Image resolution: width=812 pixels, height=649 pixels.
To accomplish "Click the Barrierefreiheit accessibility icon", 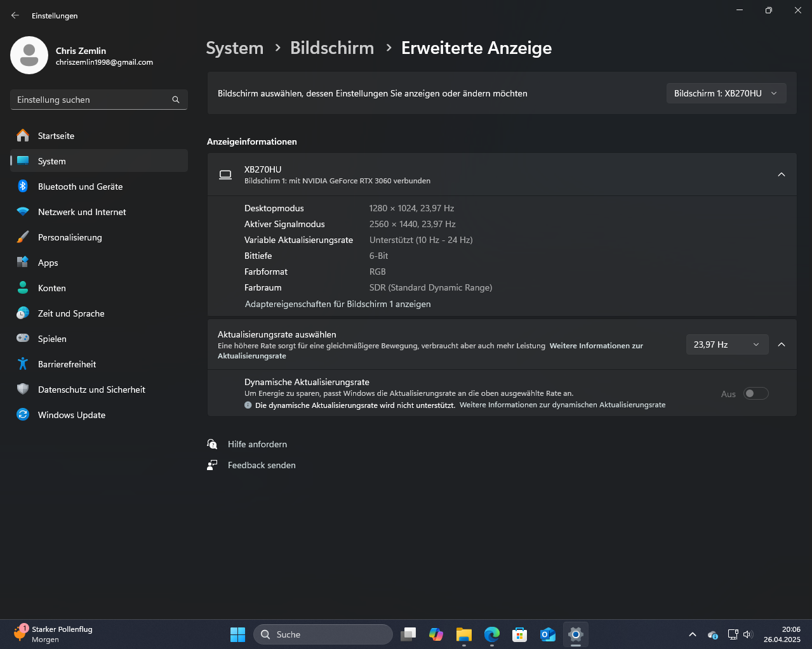I will pos(23,364).
